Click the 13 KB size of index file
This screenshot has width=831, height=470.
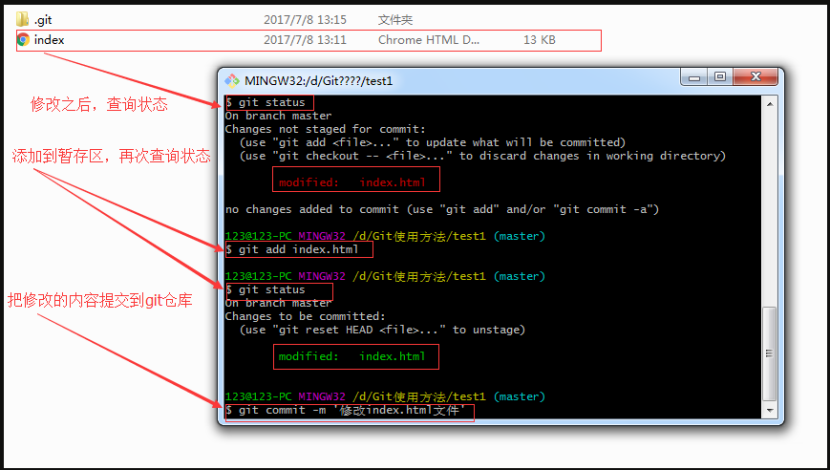540,40
